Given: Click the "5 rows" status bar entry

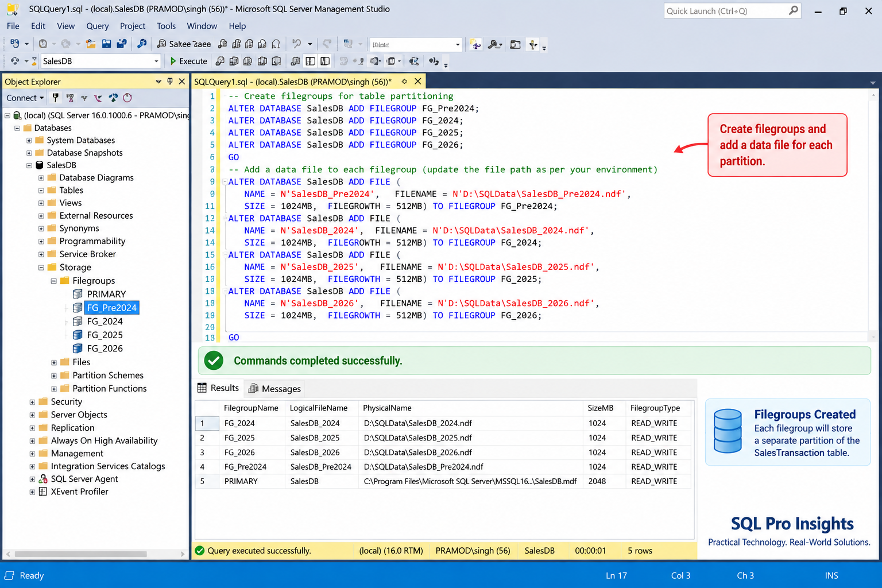Looking at the screenshot, I should 640,551.
